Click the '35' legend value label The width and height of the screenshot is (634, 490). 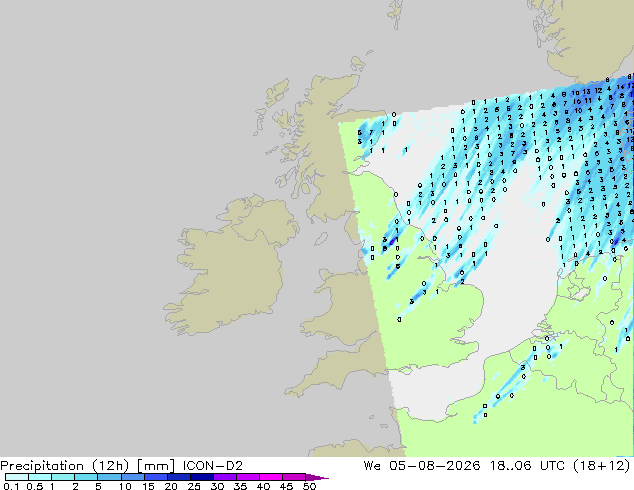[x=240, y=486]
